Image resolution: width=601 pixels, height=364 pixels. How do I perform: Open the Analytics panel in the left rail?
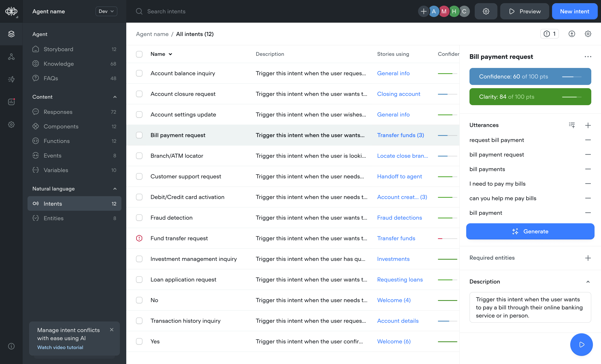tap(11, 102)
